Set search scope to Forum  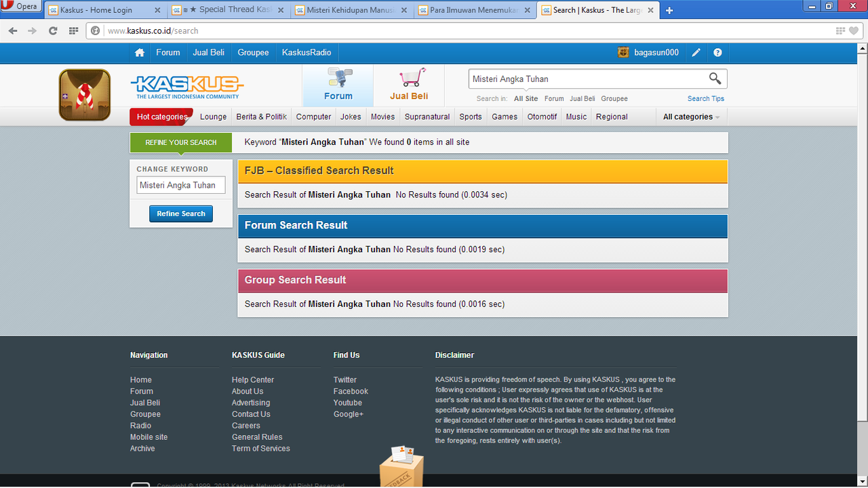(554, 98)
